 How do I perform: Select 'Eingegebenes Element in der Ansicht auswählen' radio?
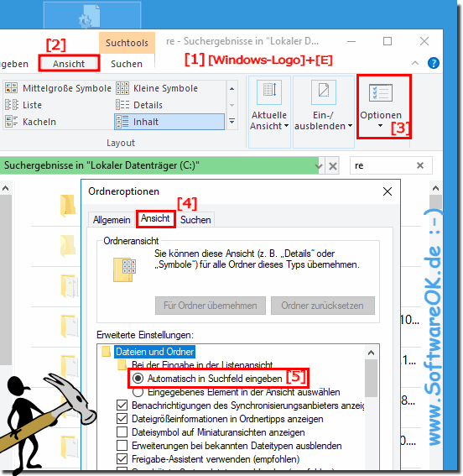[138, 392]
